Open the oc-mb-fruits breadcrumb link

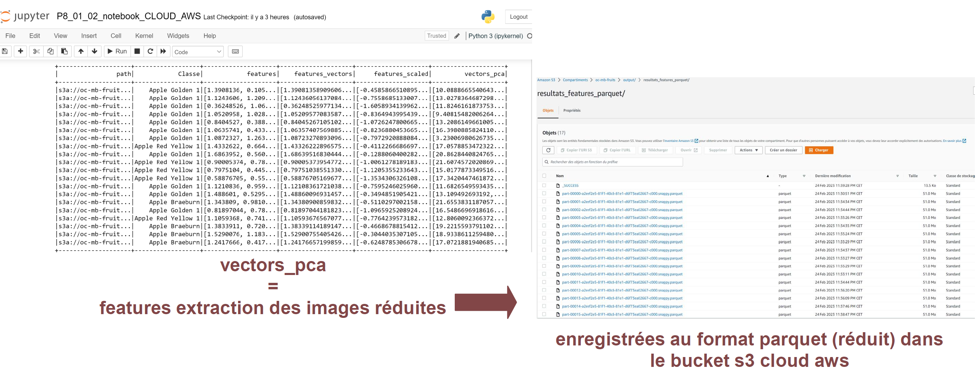click(605, 80)
